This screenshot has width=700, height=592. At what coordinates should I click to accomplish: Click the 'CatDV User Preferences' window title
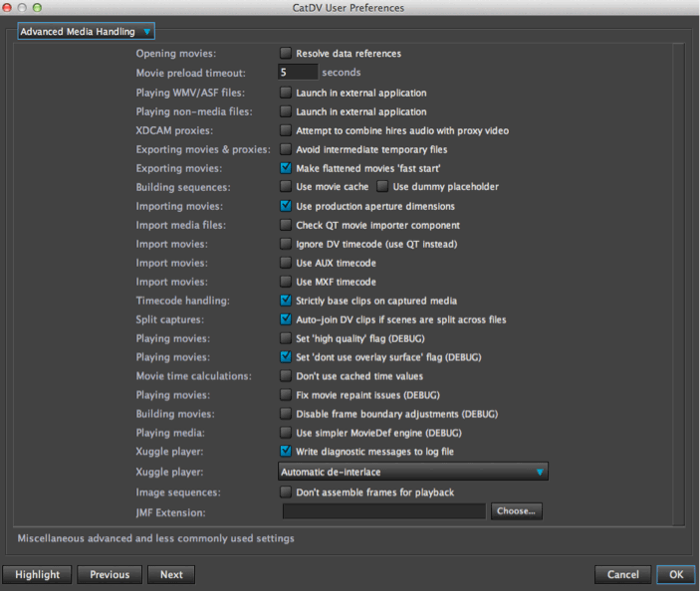click(349, 8)
